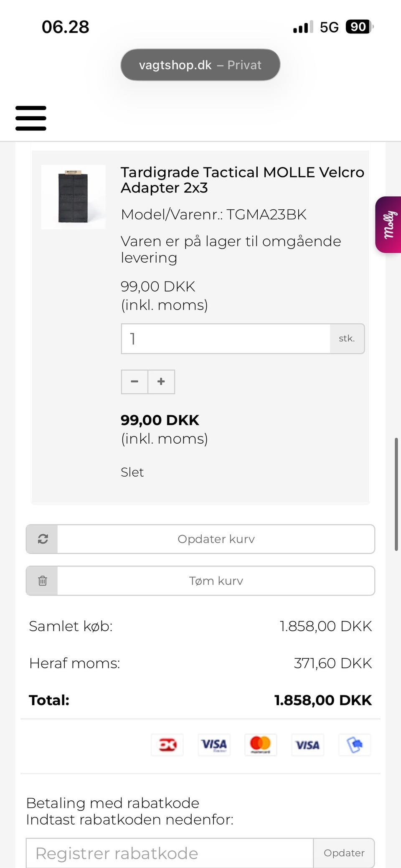Tap the vagtshop.dk address pill
The image size is (401, 868).
click(200, 65)
